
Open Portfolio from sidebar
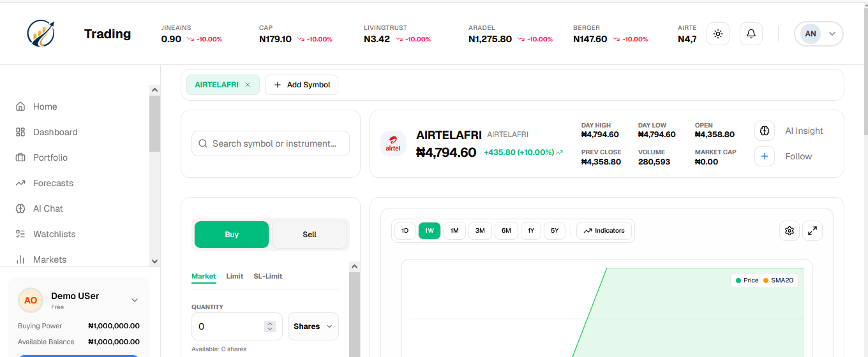coord(50,157)
